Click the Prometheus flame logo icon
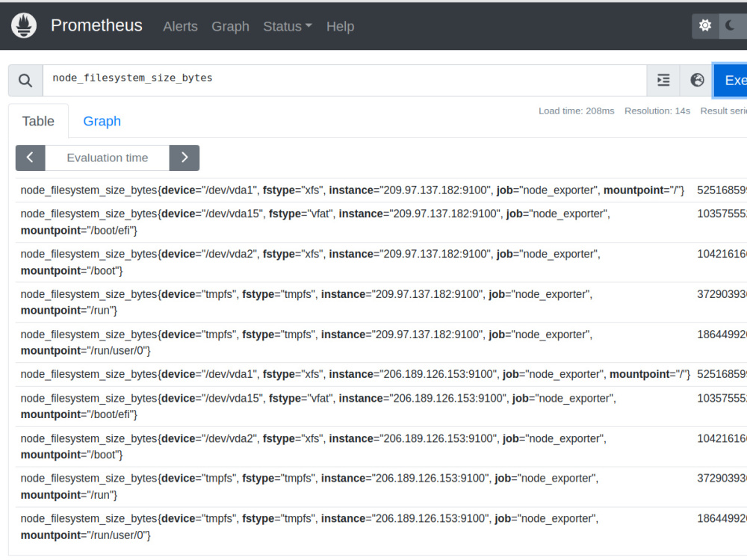Screen dimensions: 747x560 [23, 25]
